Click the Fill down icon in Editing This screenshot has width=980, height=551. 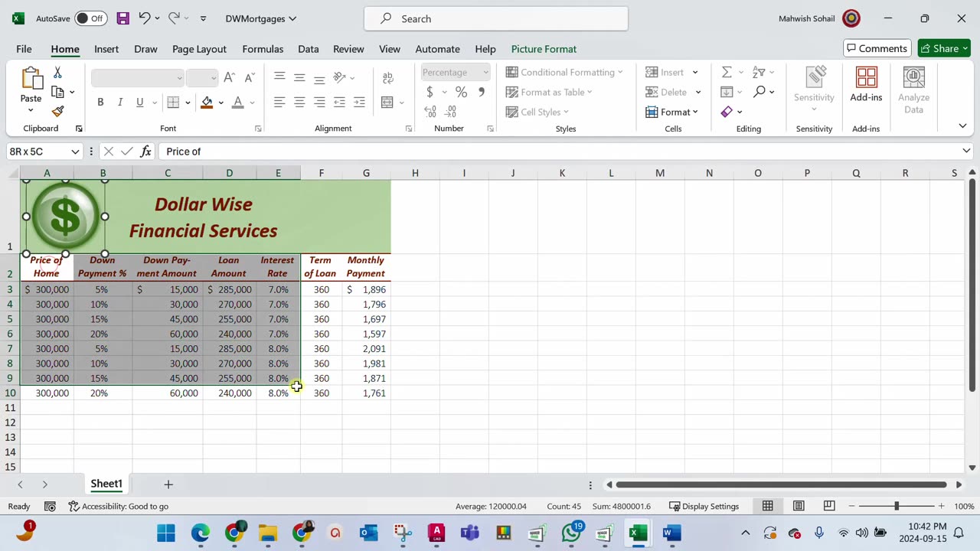click(727, 92)
